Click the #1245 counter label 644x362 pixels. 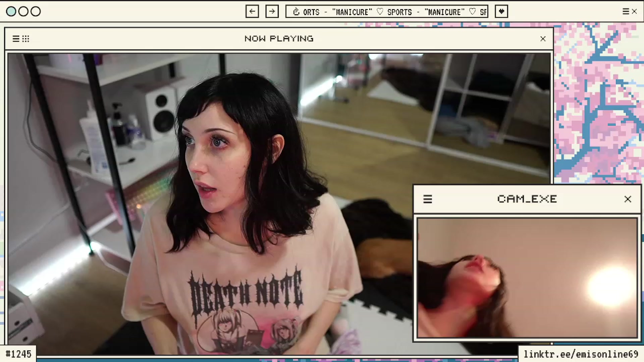(x=18, y=354)
